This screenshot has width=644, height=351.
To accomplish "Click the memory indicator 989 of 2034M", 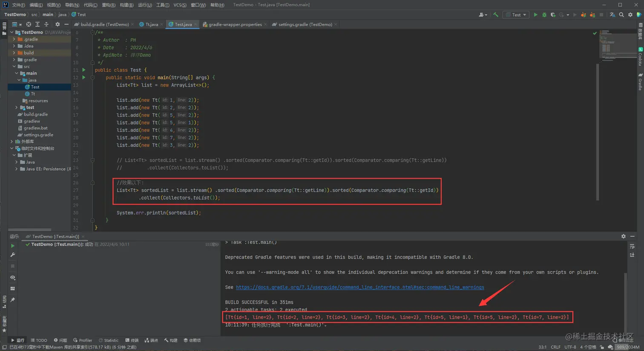I will click(x=628, y=347).
